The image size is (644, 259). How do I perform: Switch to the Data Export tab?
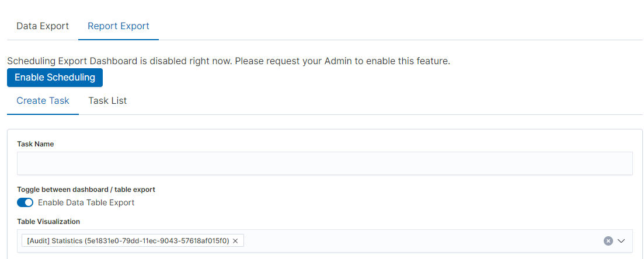click(43, 26)
